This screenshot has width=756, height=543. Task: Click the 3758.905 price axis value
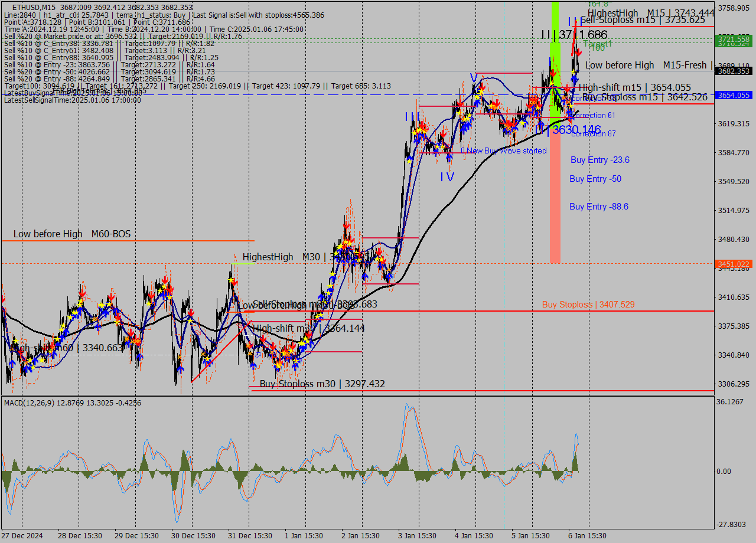point(733,8)
